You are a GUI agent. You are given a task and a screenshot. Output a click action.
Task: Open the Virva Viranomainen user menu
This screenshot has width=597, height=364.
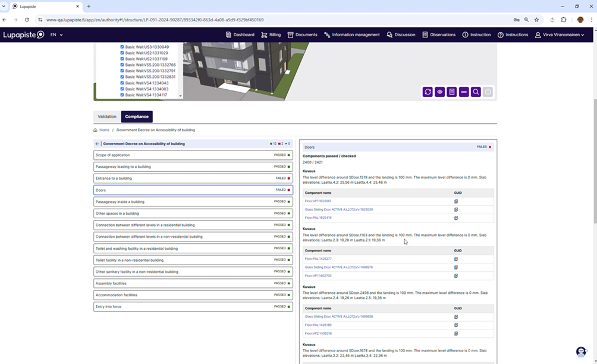(560, 35)
